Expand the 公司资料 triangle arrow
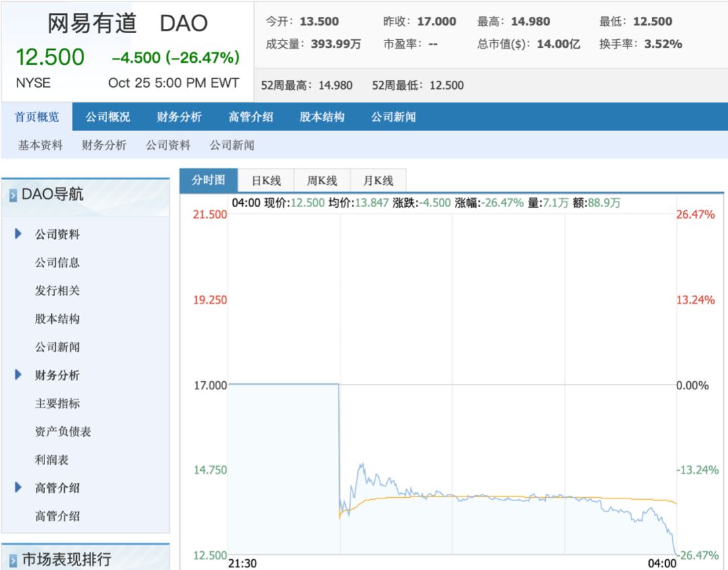The height and width of the screenshot is (570, 728). 18,234
